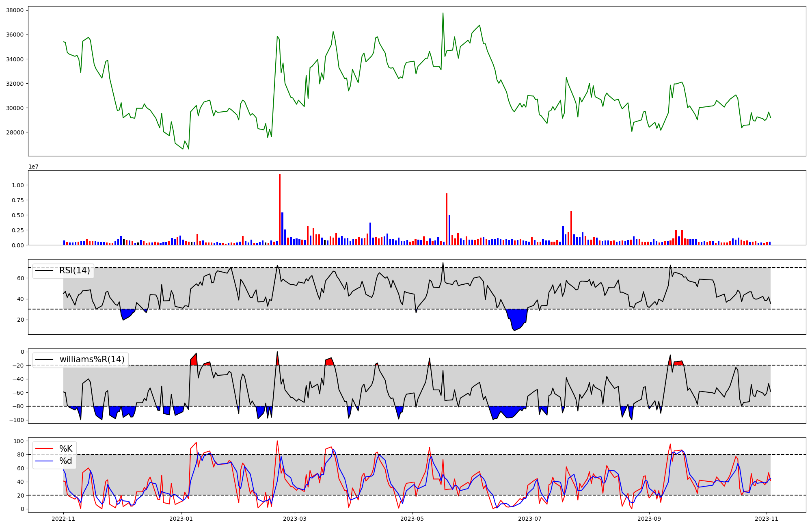Click the williams%R(14) legend entry
Image resolution: width=812 pixels, height=528 pixels.
pos(92,359)
